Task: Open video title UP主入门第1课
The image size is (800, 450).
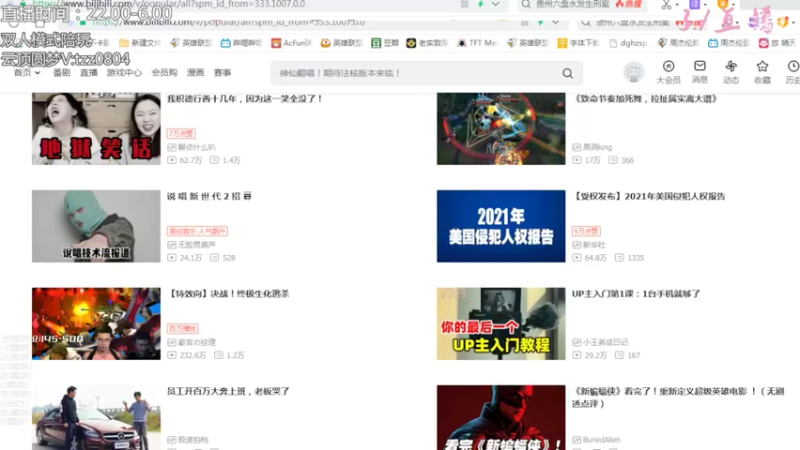Action: [636, 294]
